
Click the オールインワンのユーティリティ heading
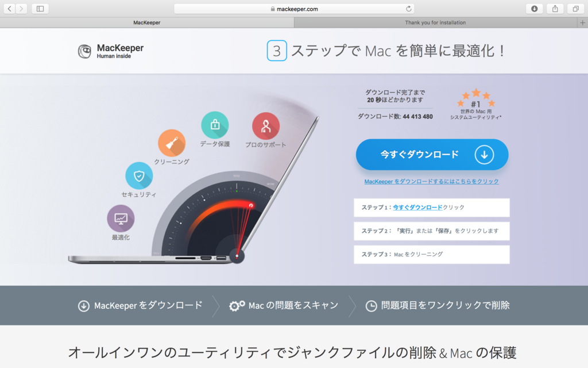pos(292,352)
